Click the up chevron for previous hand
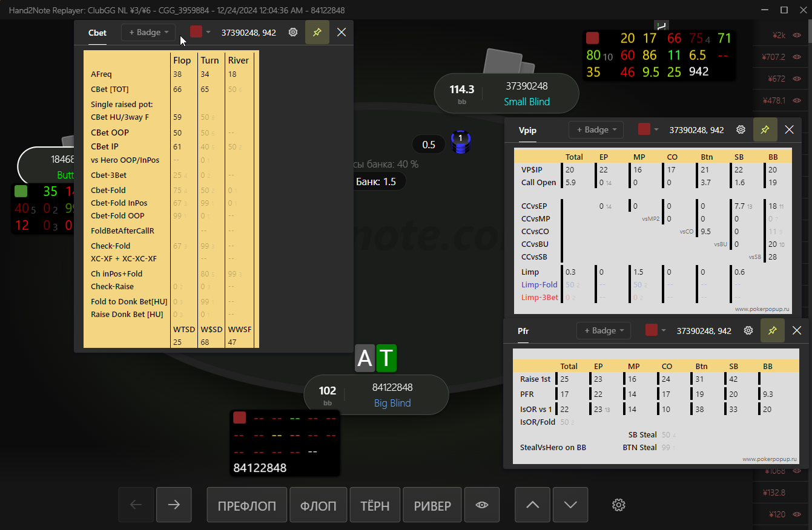Screen dimensions: 812x530 (533, 505)
